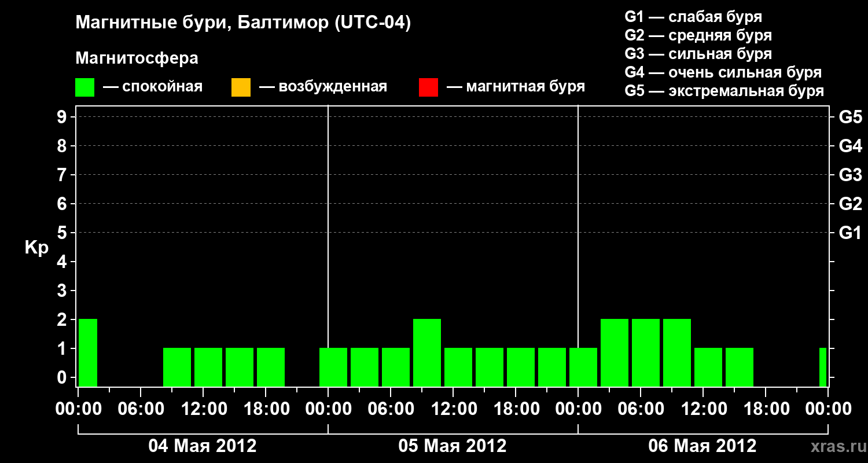Click the 'G2 — средняя буря' legend line
The image size is (868, 463).
(698, 35)
